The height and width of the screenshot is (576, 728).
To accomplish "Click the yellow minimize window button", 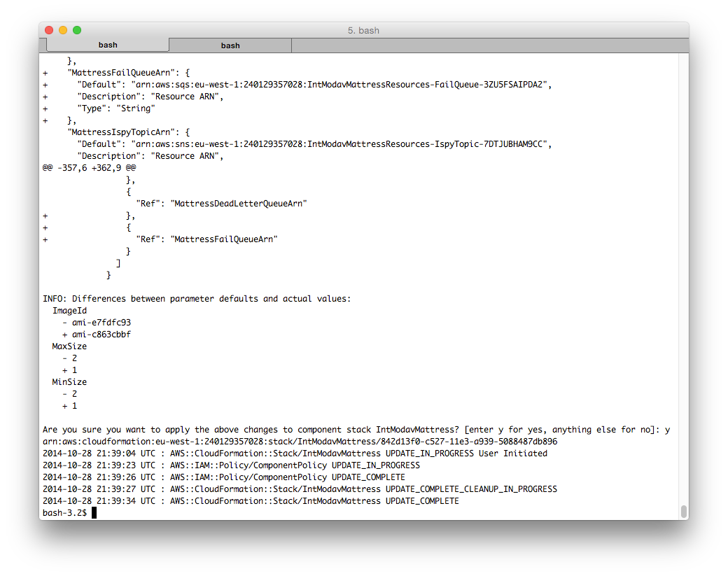I will pyautogui.click(x=63, y=30).
